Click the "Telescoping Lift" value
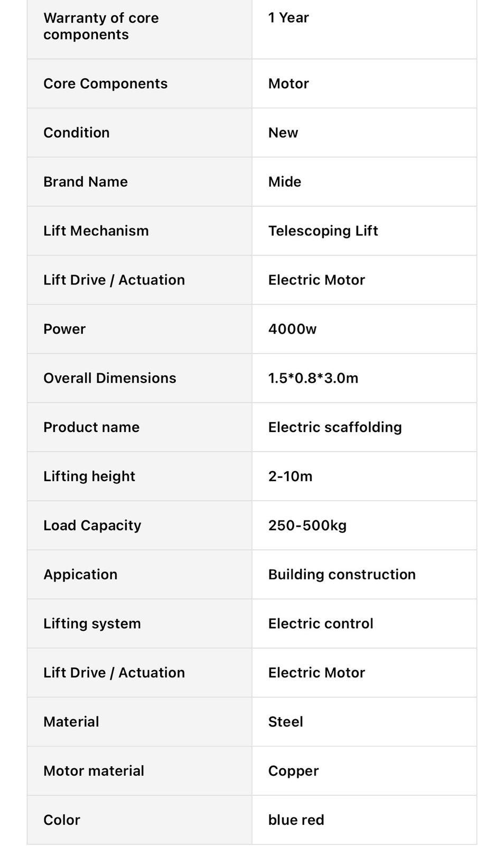Viewport: 504px width, 846px height. (323, 231)
